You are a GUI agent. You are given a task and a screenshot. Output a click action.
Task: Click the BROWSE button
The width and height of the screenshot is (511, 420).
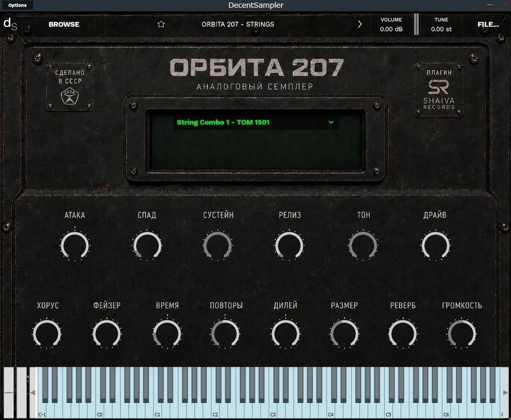[64, 24]
